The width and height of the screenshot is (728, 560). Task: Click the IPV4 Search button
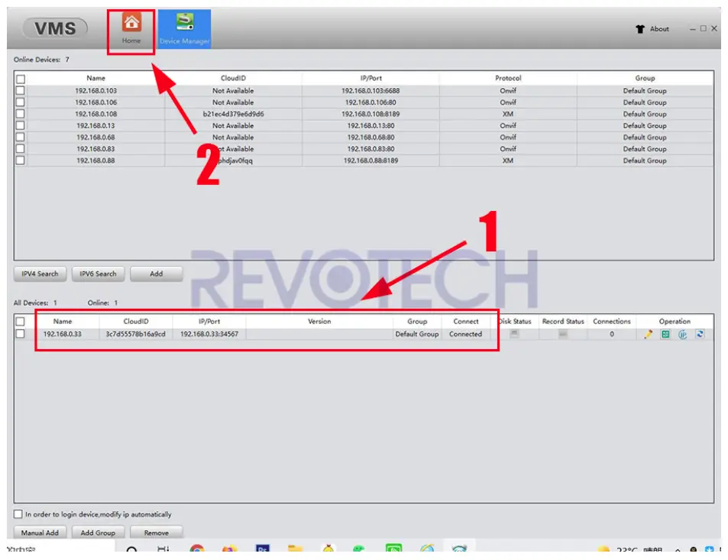pyautogui.click(x=40, y=274)
